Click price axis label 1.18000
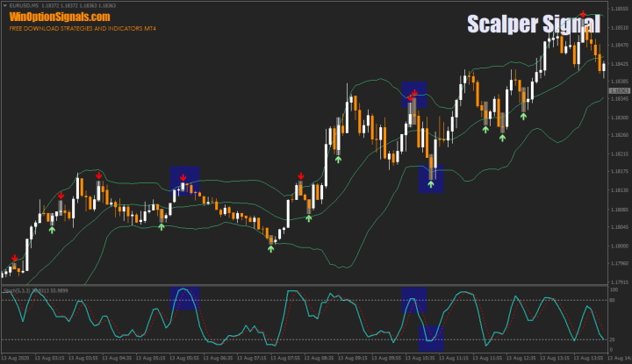This screenshot has width=632, height=364. click(x=620, y=246)
